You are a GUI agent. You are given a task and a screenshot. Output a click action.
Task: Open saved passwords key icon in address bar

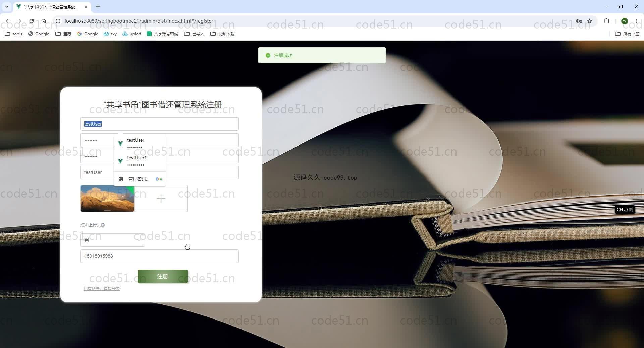579,21
